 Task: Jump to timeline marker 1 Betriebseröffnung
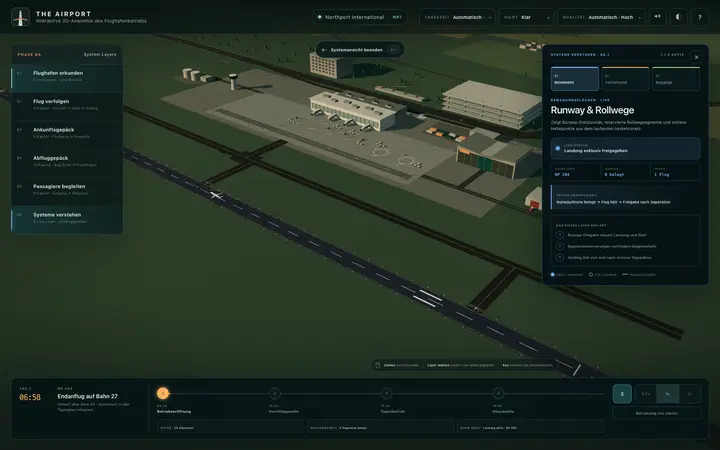(x=163, y=394)
